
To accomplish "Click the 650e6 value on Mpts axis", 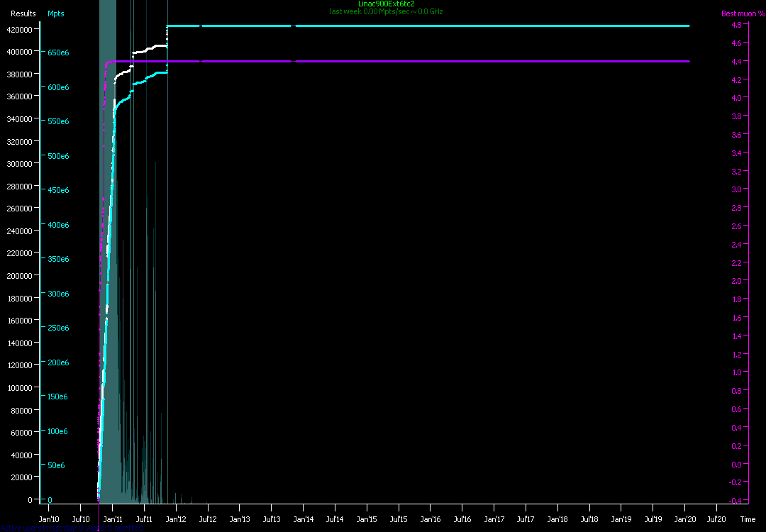I will coord(57,53).
